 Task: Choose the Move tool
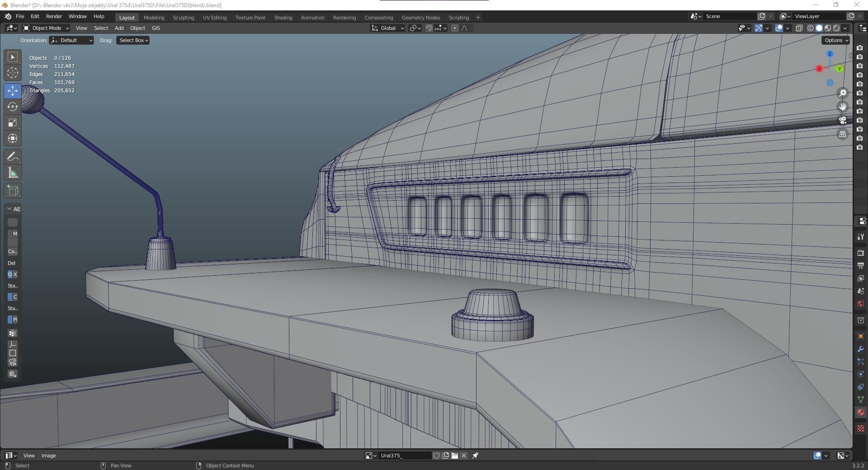(13, 91)
